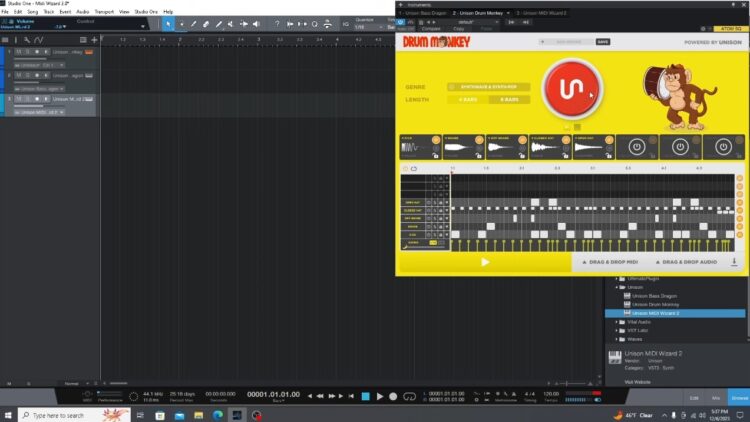
Task: Click the download arrow icon in Drum Monkey
Action: coord(734,262)
